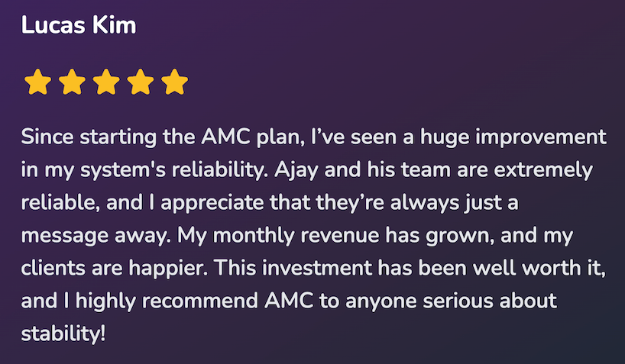Click the final word "stability!"
The width and height of the screenshot is (625, 364).
[x=63, y=333]
